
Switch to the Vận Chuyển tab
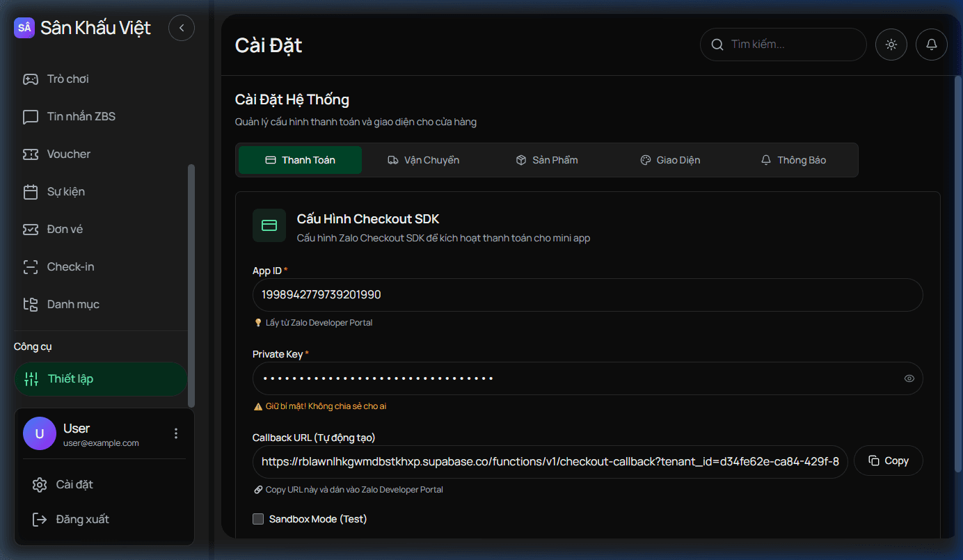[423, 160]
